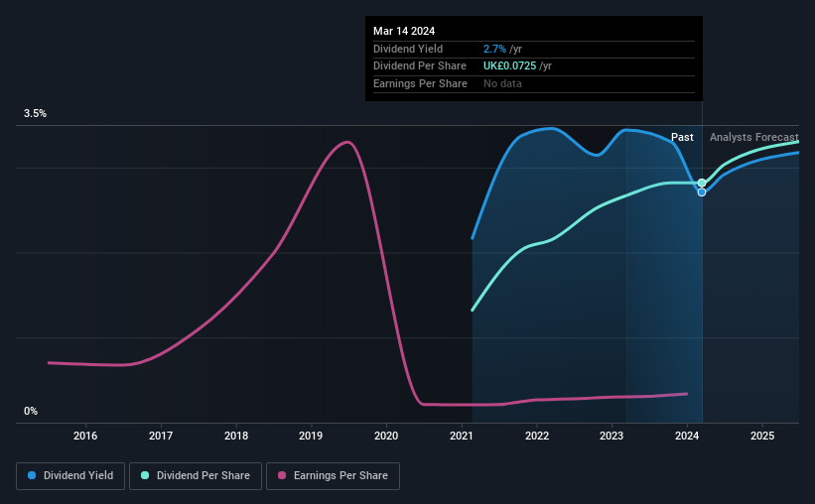Click the 2.7% dividend yield tooltip value
The image size is (815, 504).
494,49
